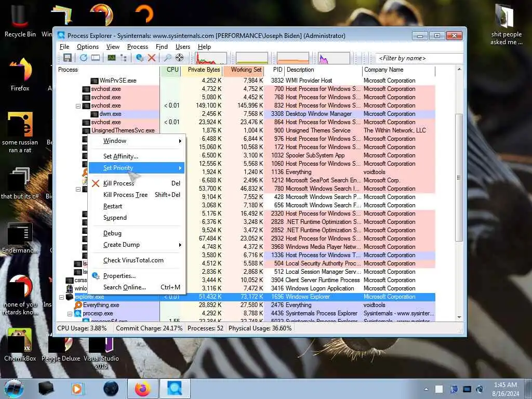Open the Help menu
The height and width of the screenshot is (399, 532).
click(204, 47)
